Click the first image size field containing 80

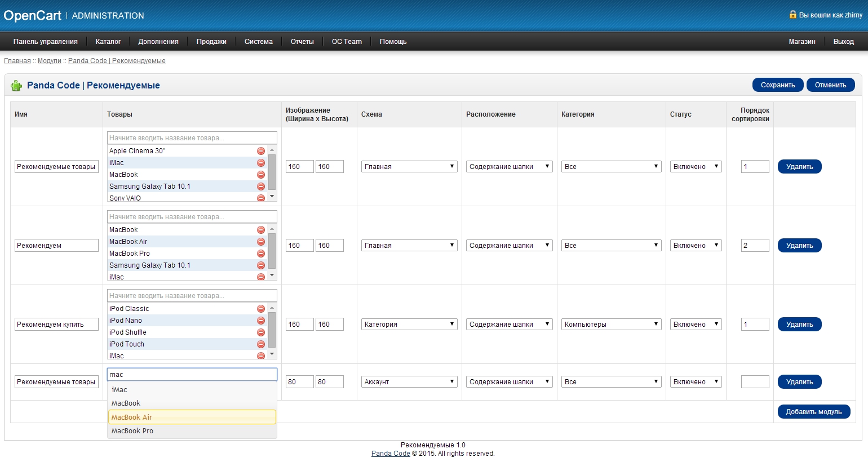300,382
